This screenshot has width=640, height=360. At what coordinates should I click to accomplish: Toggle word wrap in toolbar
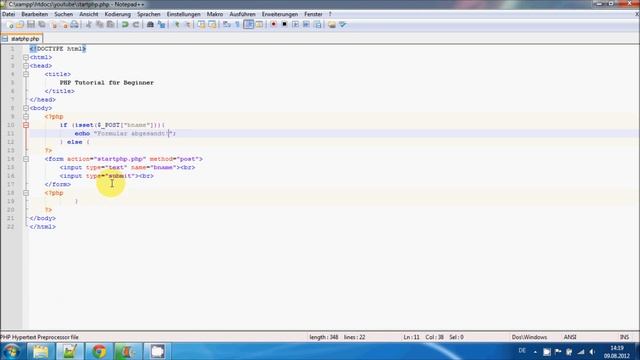click(x=227, y=24)
